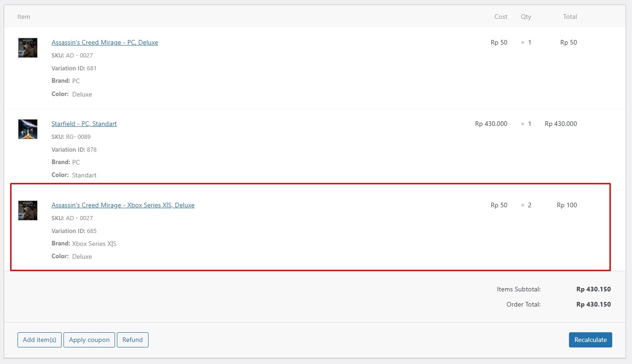Screen dimensions: 632x364
Task: Click the Total column header
Action: coord(570,17)
